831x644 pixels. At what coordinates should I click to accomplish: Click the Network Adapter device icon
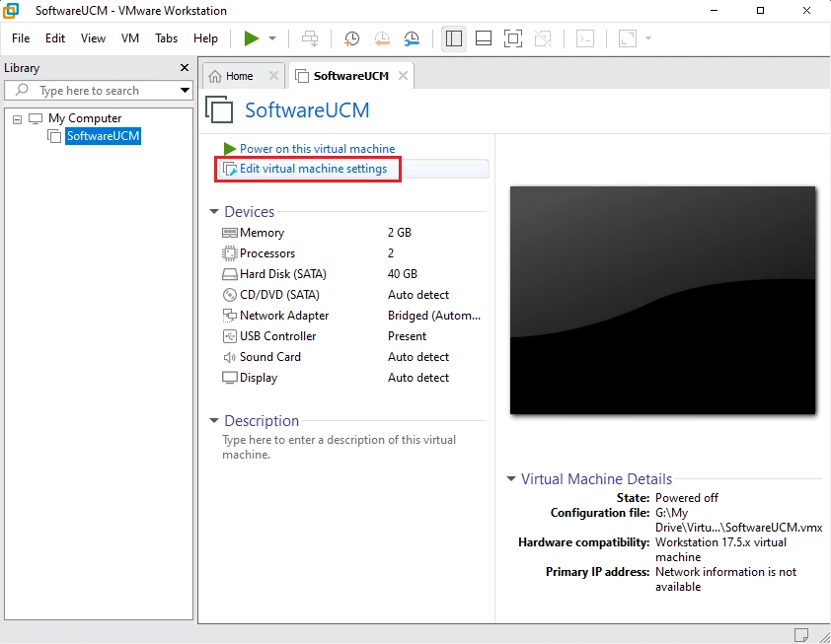[x=230, y=316]
